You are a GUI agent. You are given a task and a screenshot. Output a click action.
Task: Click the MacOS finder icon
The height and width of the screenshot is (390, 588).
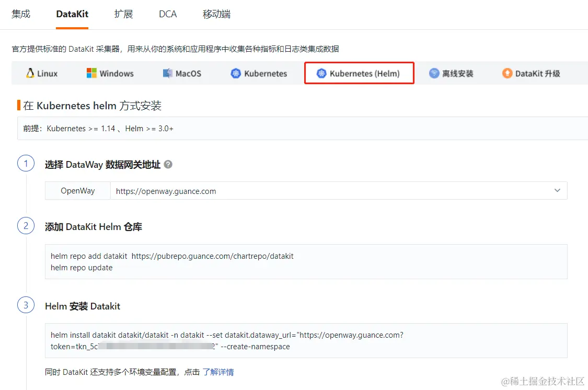[168, 73]
